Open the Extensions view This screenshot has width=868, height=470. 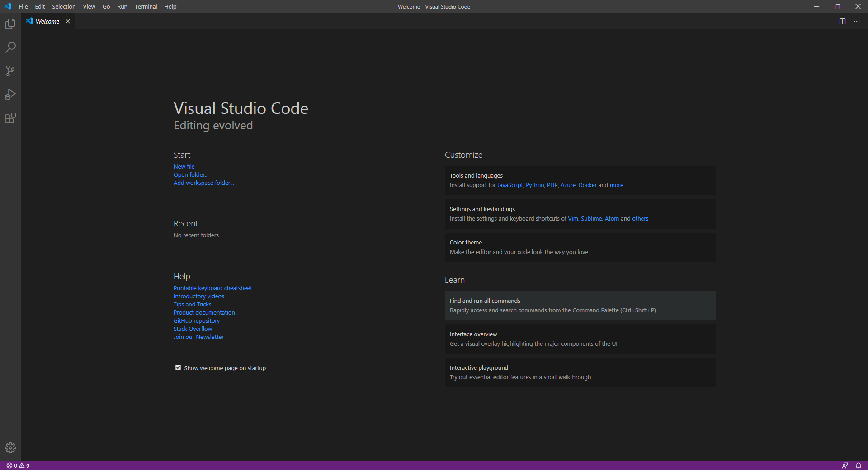10,118
